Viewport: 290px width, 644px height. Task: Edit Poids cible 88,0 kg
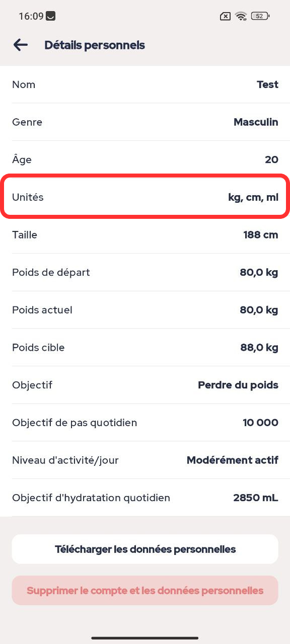pyautogui.click(x=145, y=348)
